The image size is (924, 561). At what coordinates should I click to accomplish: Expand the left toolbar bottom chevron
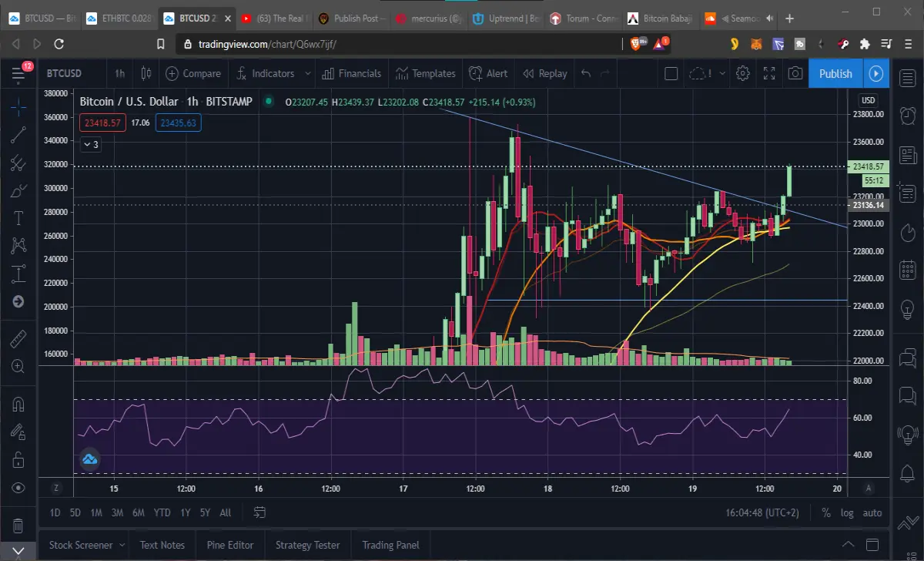pyautogui.click(x=18, y=553)
